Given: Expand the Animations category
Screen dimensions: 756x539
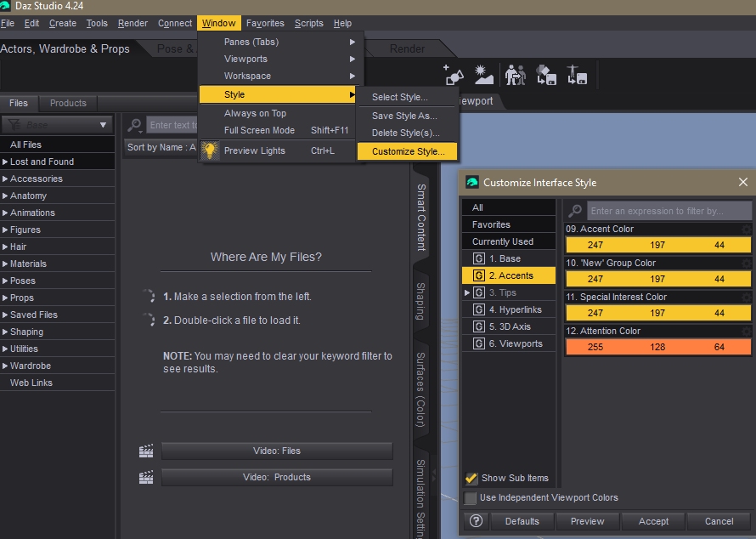Looking at the screenshot, I should pyautogui.click(x=5, y=213).
